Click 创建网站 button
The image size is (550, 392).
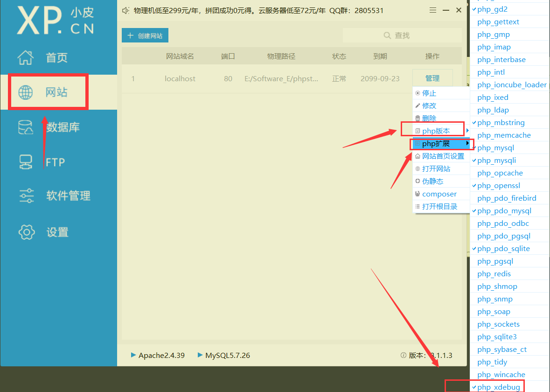(145, 35)
